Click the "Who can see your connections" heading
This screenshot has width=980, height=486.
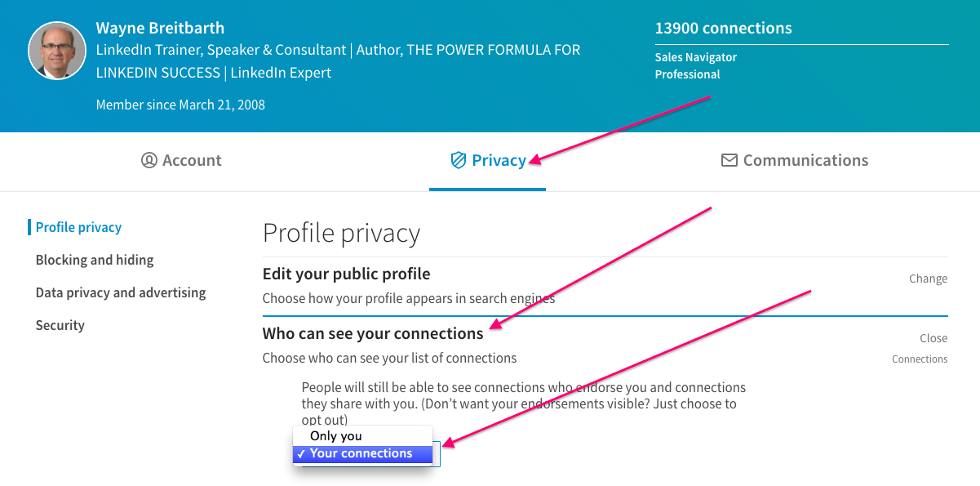[x=371, y=333]
